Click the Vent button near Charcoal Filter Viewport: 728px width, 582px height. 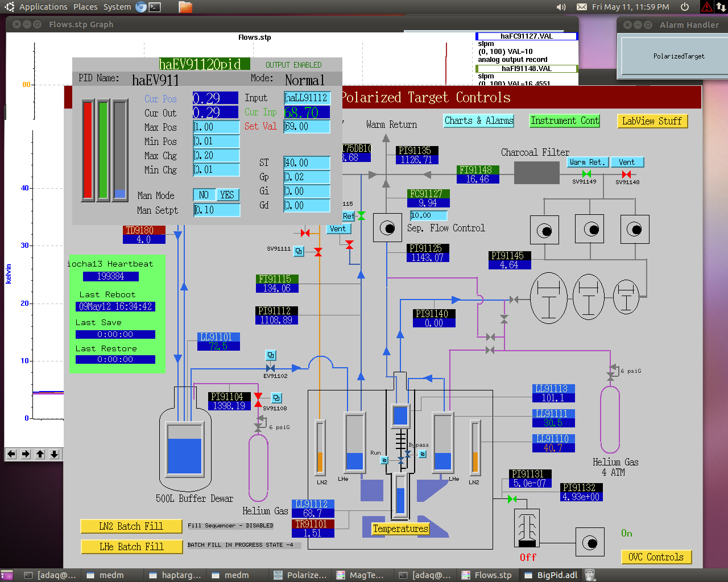627,162
